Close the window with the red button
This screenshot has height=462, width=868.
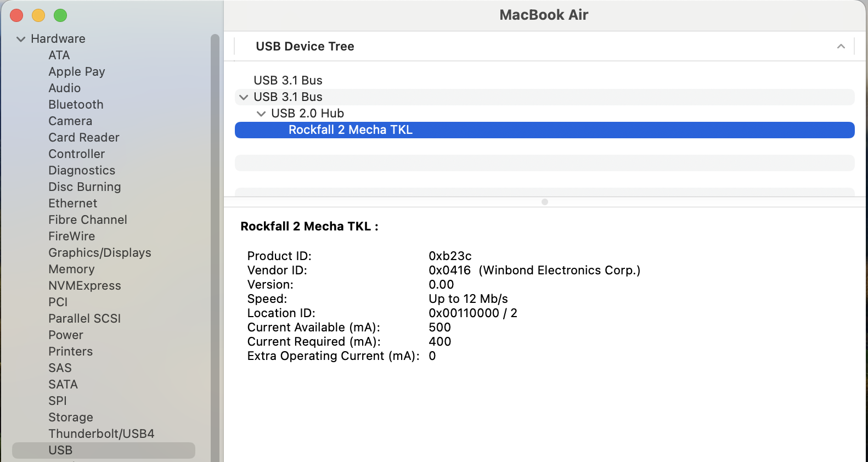click(16, 15)
